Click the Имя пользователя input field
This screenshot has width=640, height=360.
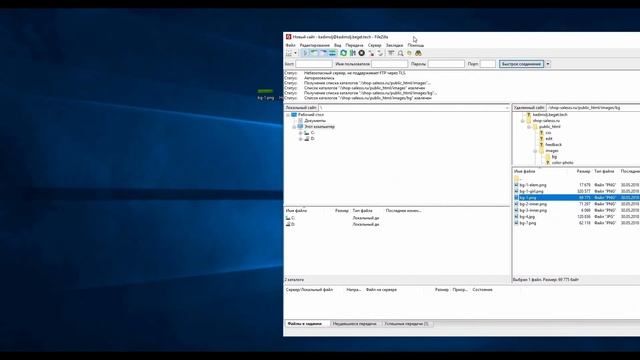tap(389, 64)
